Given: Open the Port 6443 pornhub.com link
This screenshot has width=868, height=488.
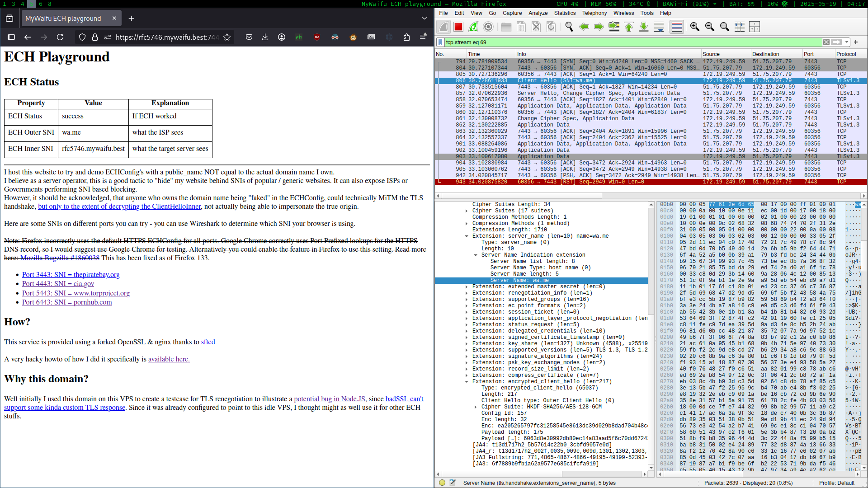Looking at the screenshot, I should 67,302.
